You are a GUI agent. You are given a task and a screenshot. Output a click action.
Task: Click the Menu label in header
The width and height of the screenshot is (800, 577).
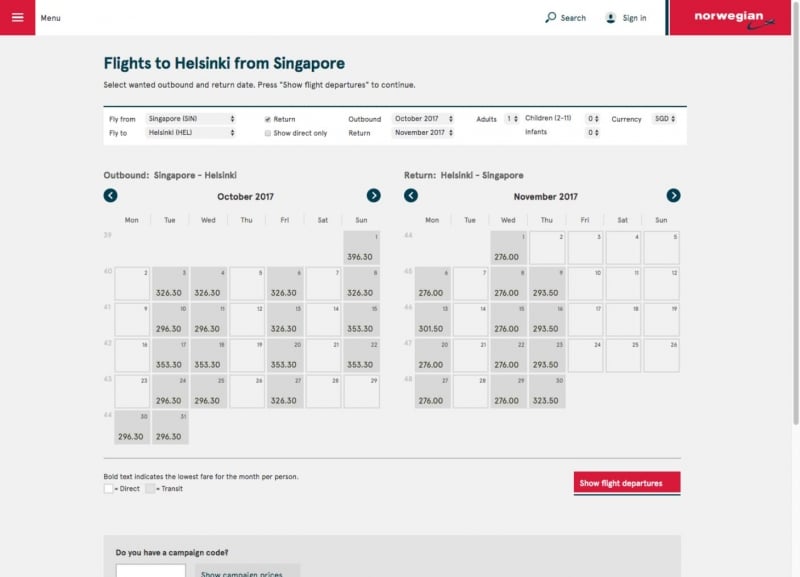50,17
